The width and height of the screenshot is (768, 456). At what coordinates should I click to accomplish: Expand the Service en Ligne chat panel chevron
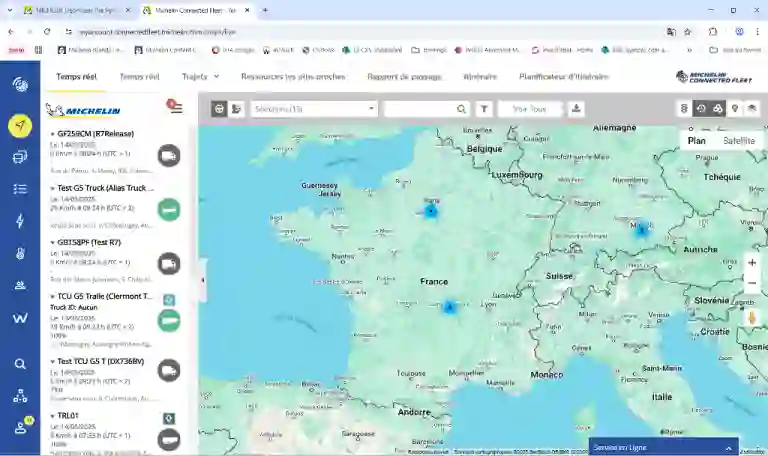(x=728, y=448)
